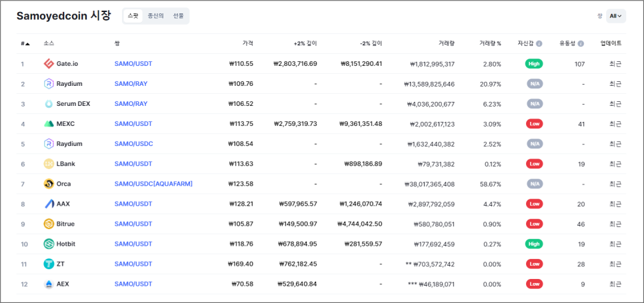Image resolution: width=644 pixels, height=303 pixels.
Task: Click info icon next to 유동성 header
Action: pyautogui.click(x=581, y=43)
